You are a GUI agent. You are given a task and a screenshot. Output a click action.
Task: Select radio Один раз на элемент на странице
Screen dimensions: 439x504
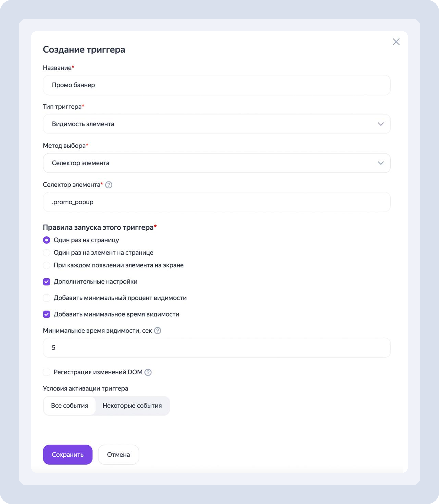(x=47, y=252)
